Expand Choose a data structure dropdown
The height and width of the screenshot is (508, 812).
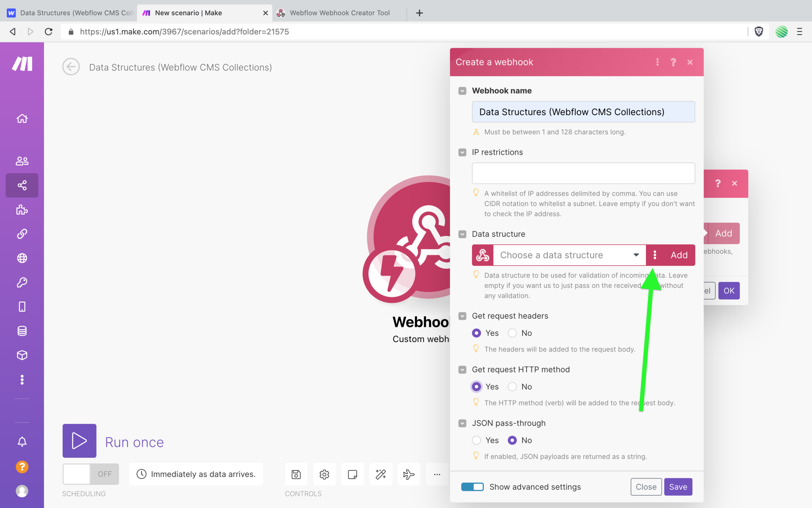point(570,255)
